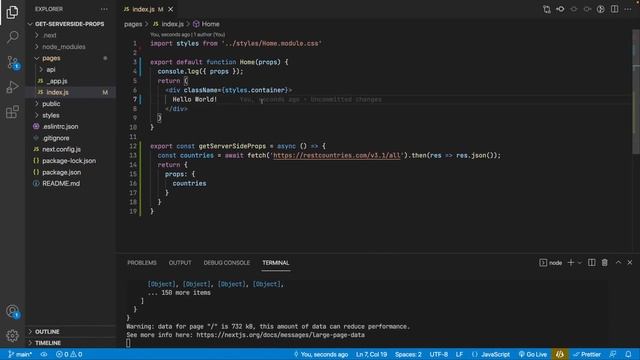Open the Run and Debug view
Viewport: 640px width, 360px height.
12,87
